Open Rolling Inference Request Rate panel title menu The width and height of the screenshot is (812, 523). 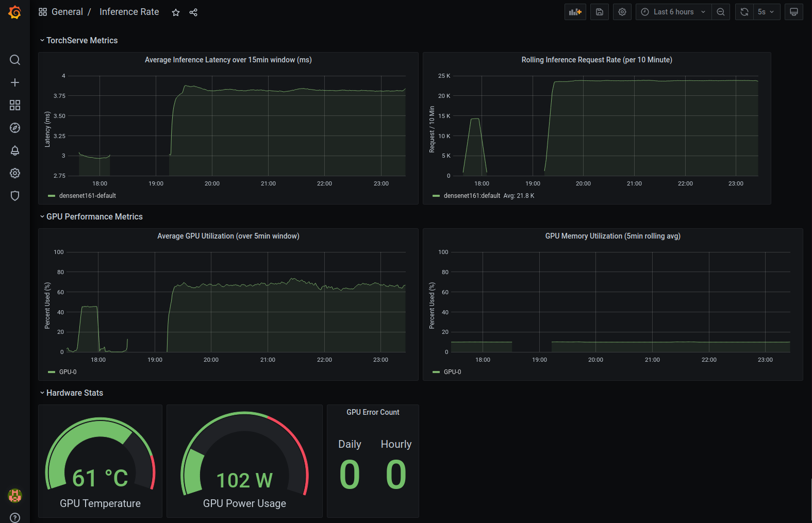click(x=597, y=60)
